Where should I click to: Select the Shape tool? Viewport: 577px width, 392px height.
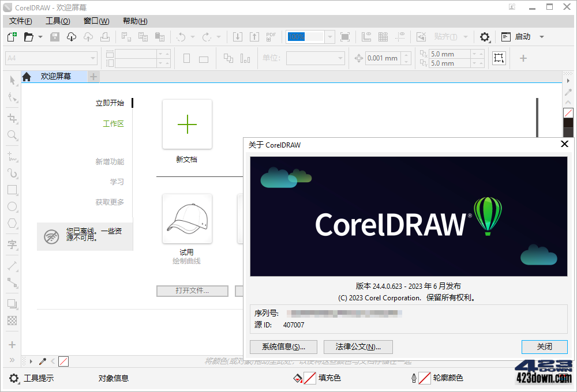[12, 98]
